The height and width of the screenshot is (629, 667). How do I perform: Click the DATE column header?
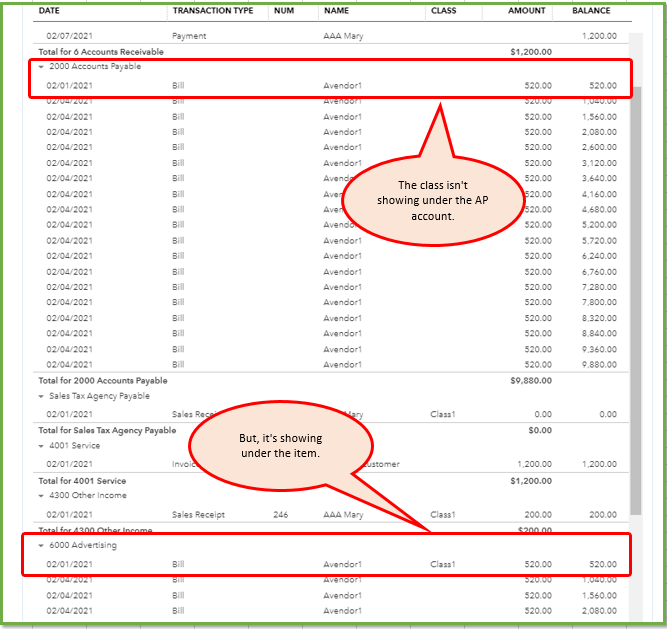click(49, 11)
